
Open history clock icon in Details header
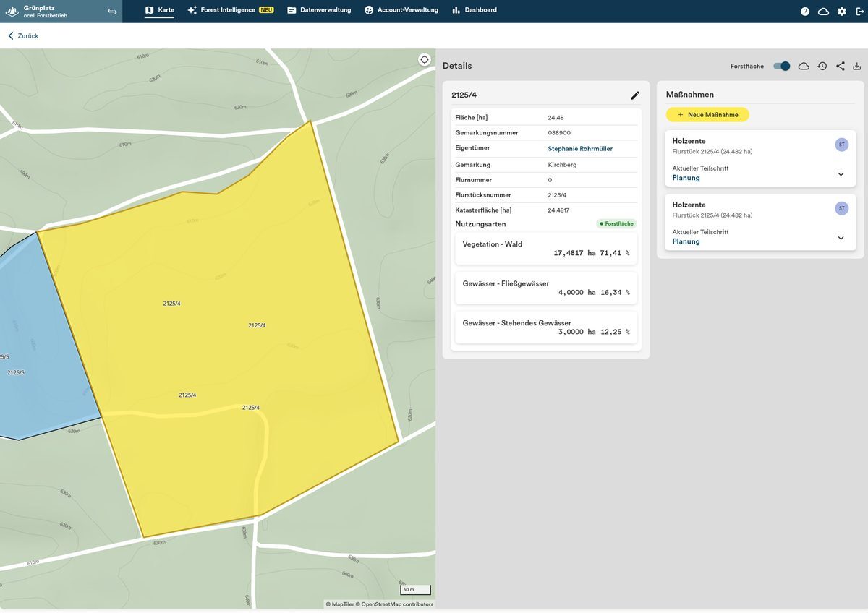pos(822,66)
